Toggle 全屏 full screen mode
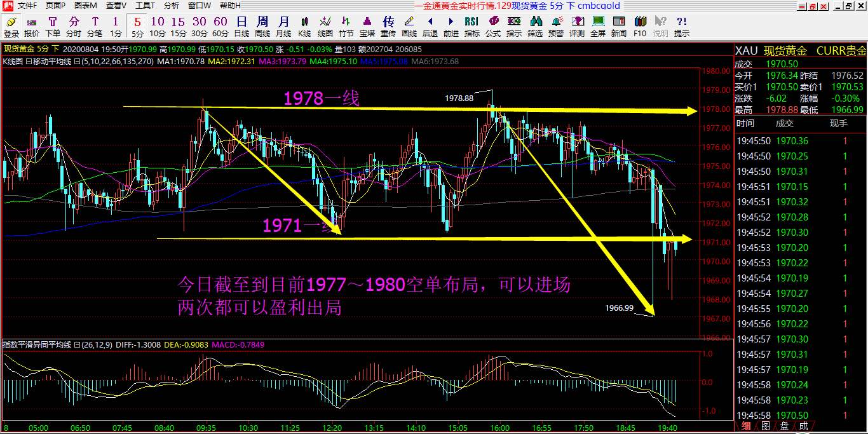The image size is (868, 434). coord(598,27)
